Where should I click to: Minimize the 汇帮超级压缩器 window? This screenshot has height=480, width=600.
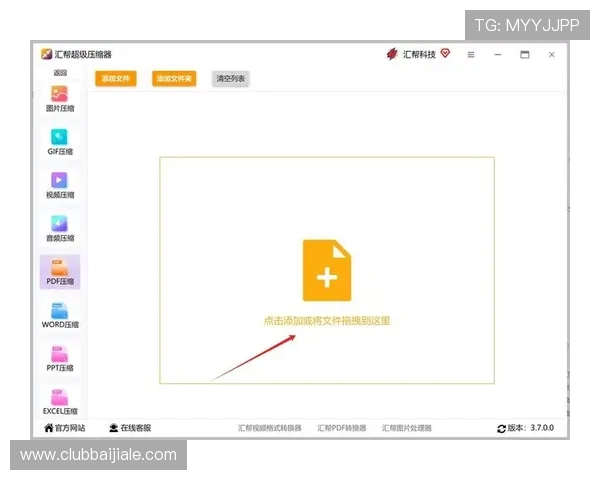pos(497,55)
